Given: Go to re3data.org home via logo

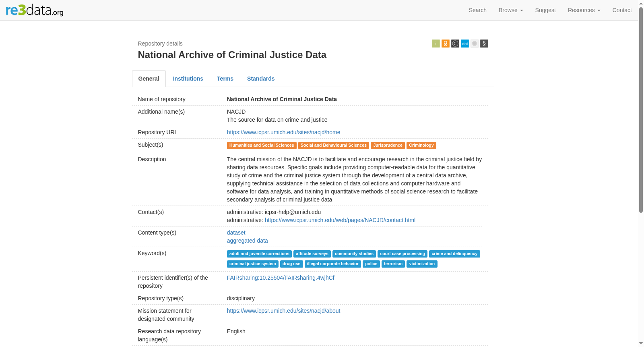Looking at the screenshot, I should pos(35,10).
